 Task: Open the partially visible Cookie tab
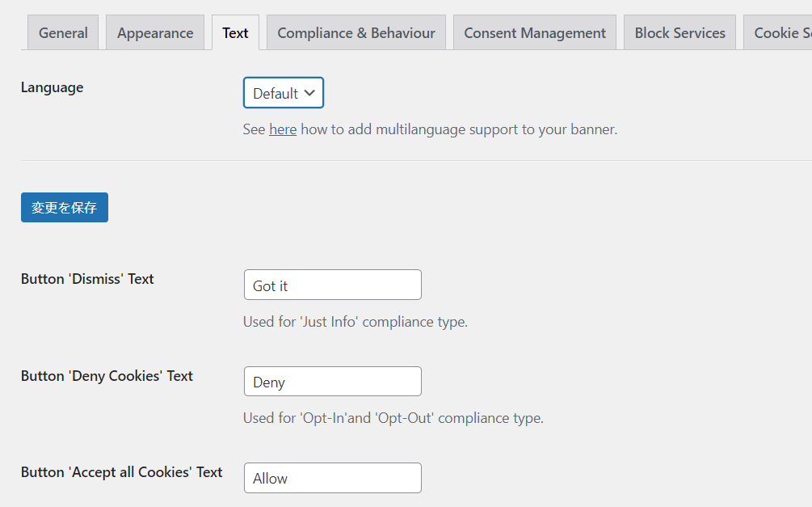click(780, 33)
